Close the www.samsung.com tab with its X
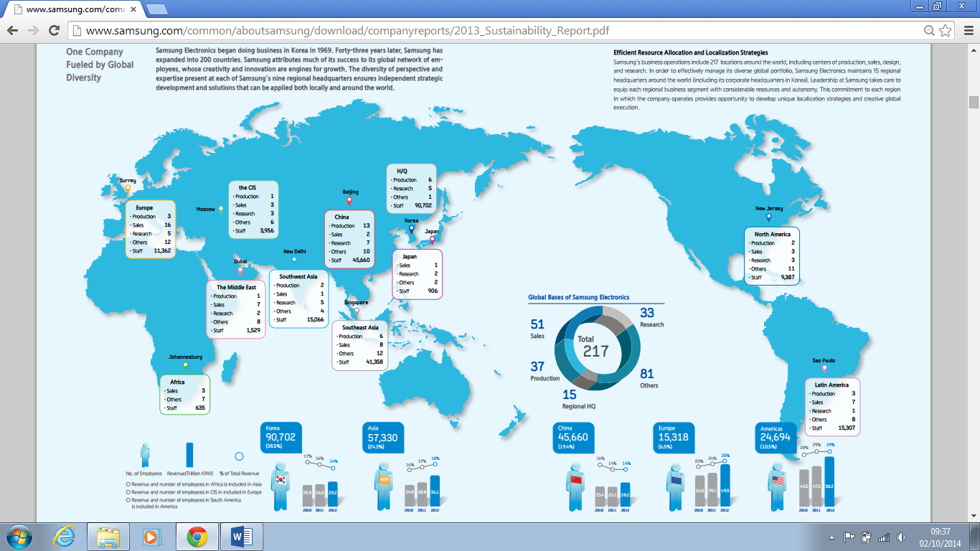 pos(133,10)
